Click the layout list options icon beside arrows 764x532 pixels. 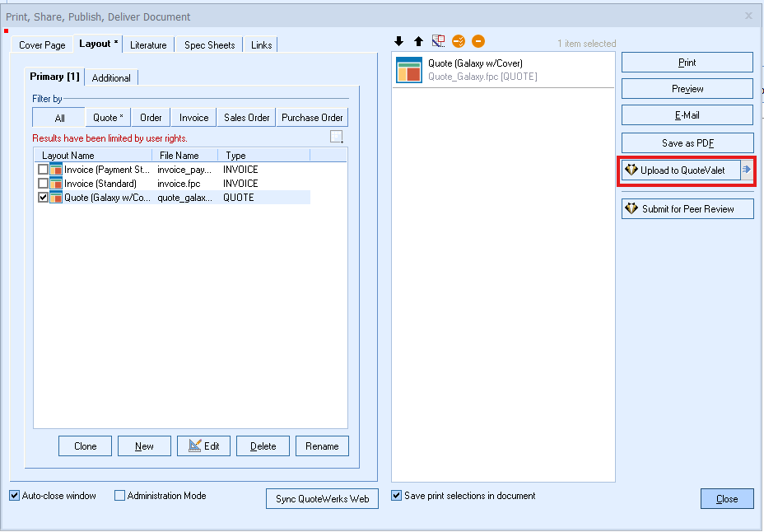[439, 41]
